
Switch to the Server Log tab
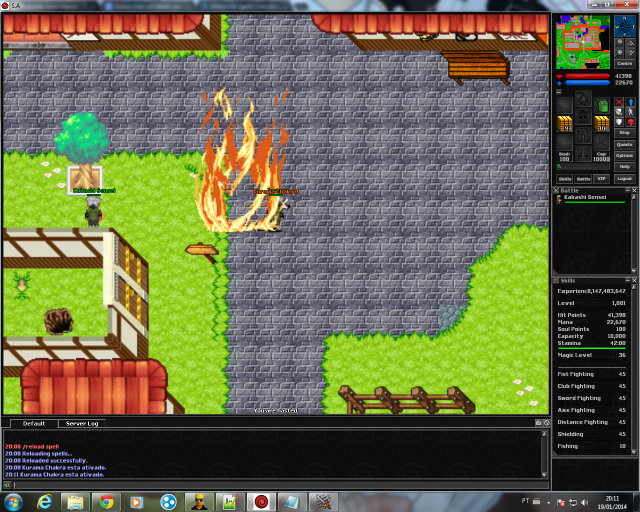[x=82, y=423]
